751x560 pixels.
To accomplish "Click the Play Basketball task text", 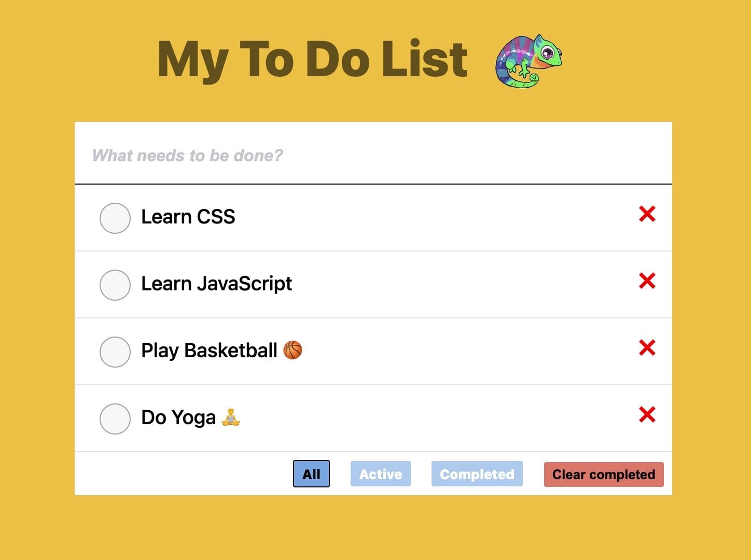I will coord(209,351).
